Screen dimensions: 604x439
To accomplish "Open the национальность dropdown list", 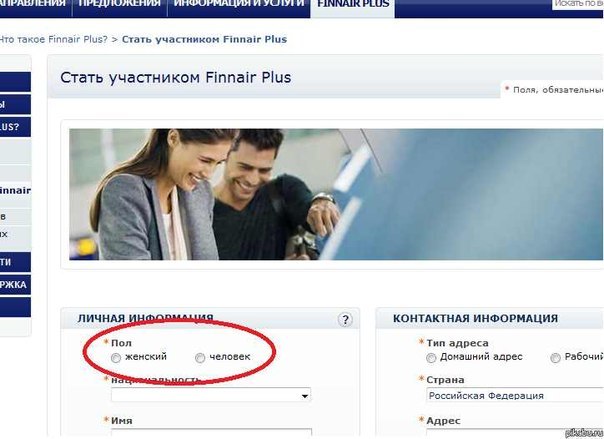I will [x=211, y=395].
